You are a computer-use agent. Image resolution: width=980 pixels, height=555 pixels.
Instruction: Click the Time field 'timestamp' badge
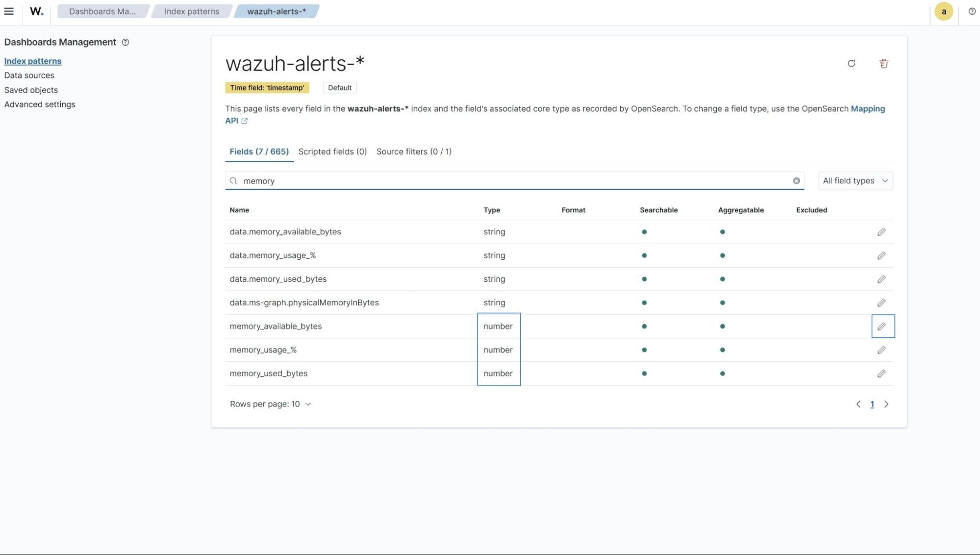pos(267,88)
